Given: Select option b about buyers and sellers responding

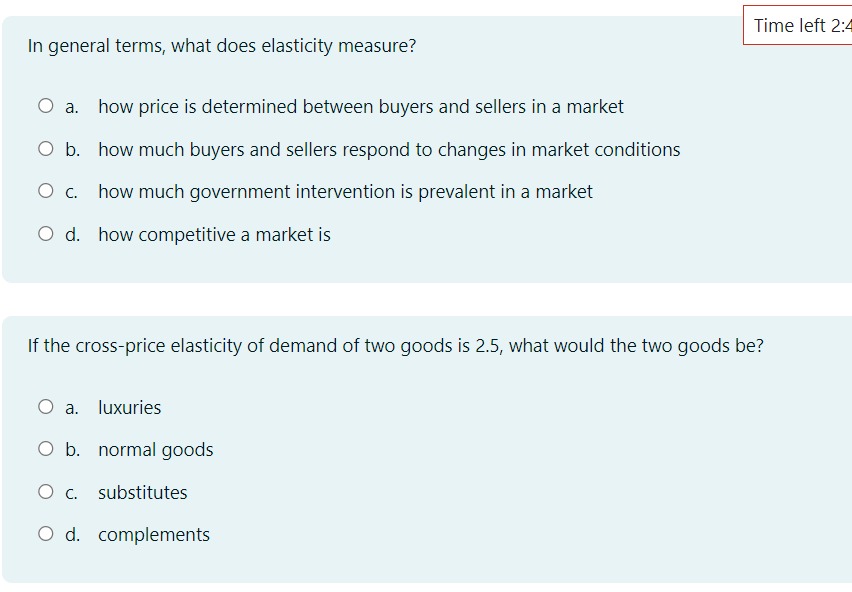Looking at the screenshot, I should click(x=44, y=148).
